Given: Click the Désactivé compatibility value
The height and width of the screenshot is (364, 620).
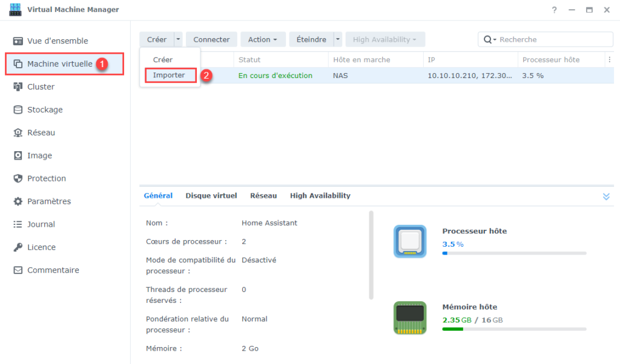Looking at the screenshot, I should 259,260.
